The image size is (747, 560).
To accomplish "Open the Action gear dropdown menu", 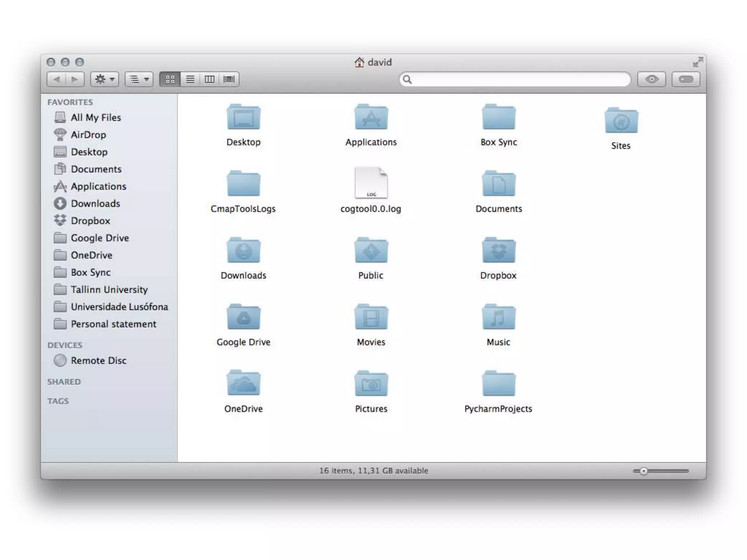I will [104, 79].
